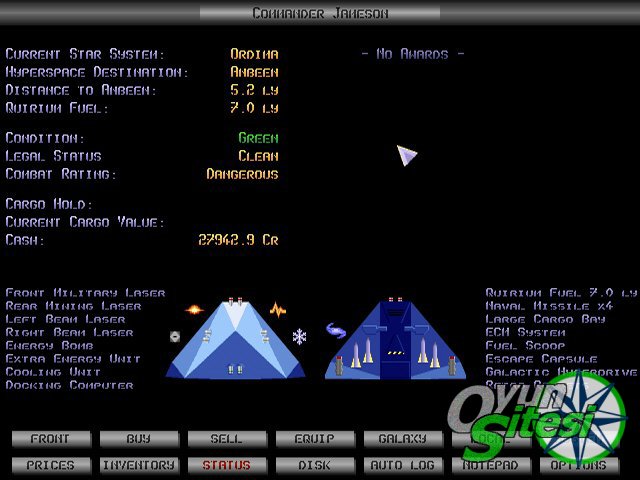The width and height of the screenshot is (640, 480).
Task: Click Front Military Laser in equipment list
Action: click(85, 293)
